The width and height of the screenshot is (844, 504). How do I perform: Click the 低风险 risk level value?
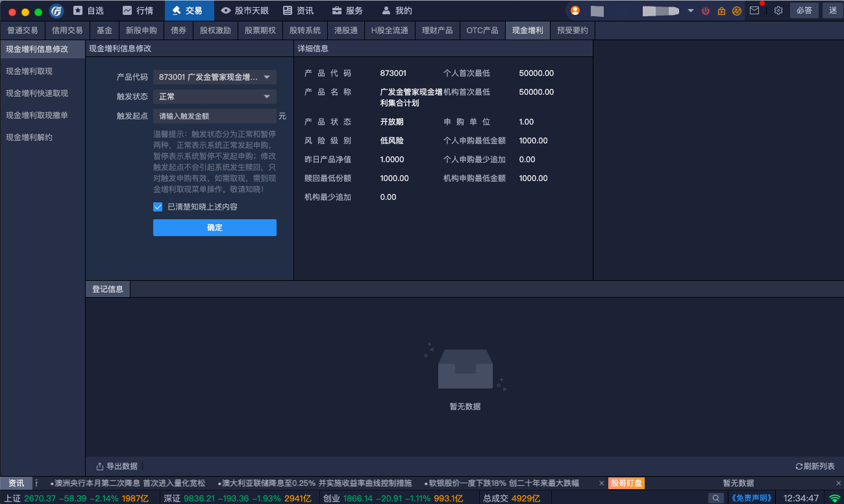click(x=391, y=141)
